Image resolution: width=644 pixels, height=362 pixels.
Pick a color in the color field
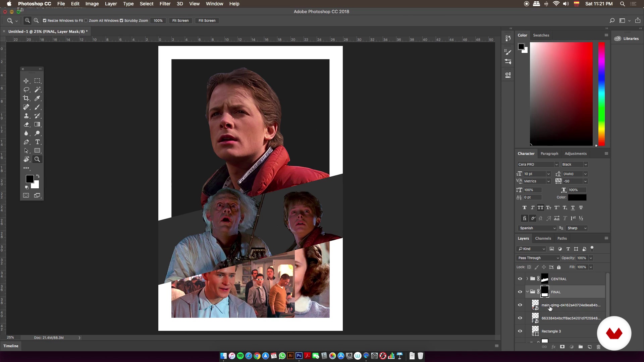[561, 94]
